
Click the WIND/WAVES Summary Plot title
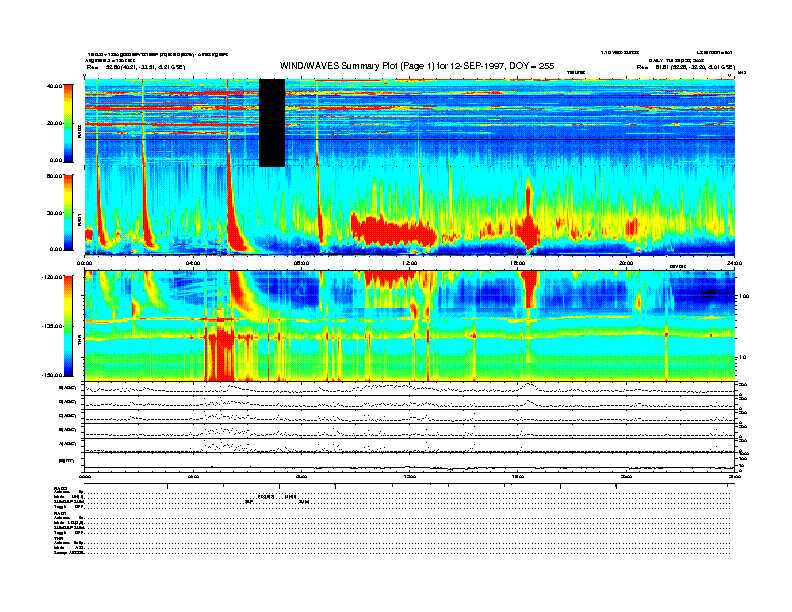click(x=417, y=66)
